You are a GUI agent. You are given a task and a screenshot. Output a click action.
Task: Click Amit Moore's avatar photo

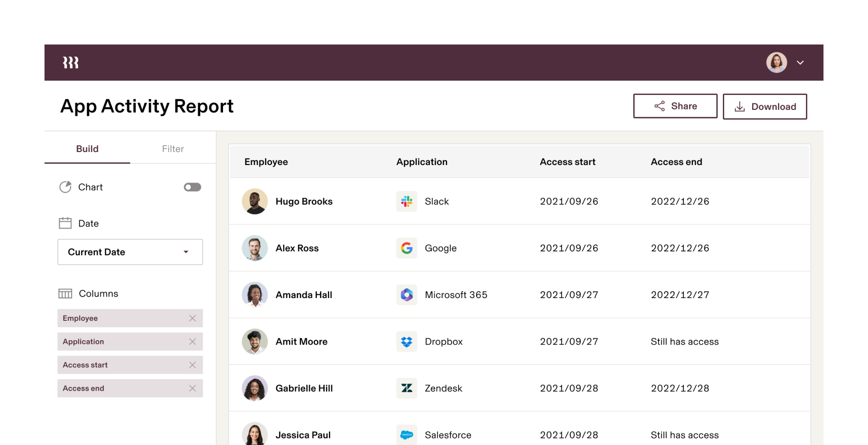255,342
